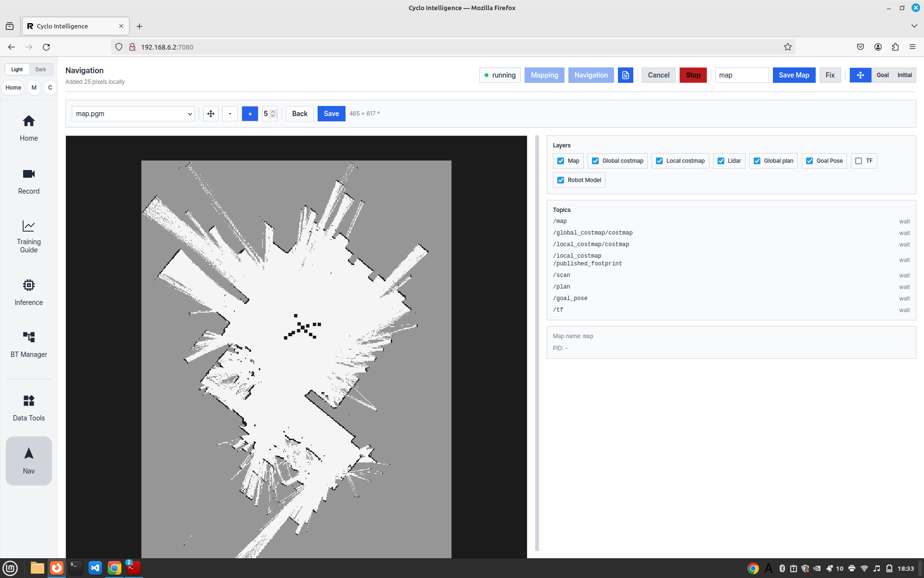
Task: Select the Cyclo Intelligence browser tab
Action: point(76,26)
